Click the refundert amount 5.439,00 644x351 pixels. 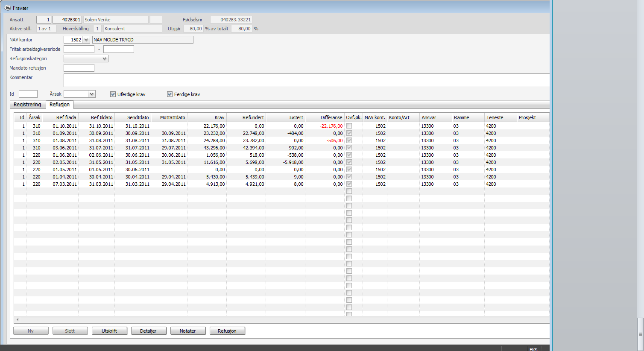click(255, 177)
